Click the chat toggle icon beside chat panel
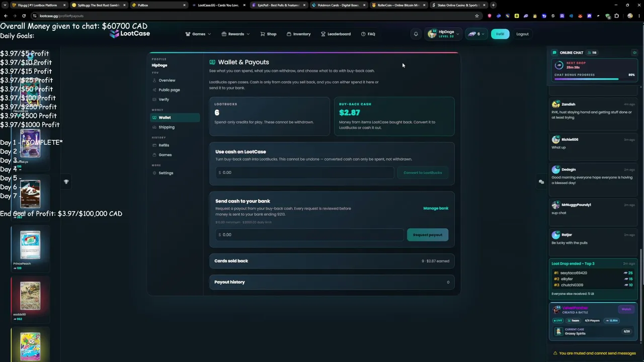 point(541,182)
